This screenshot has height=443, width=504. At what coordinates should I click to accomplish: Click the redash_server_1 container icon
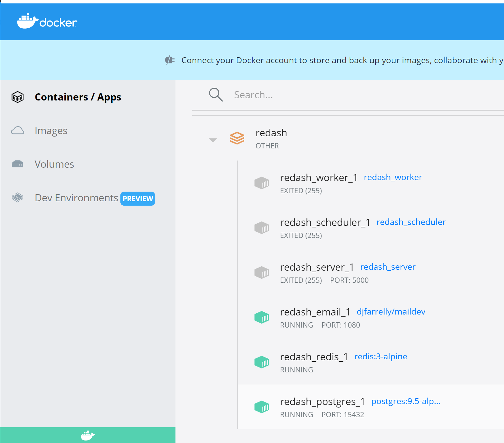coord(262,273)
